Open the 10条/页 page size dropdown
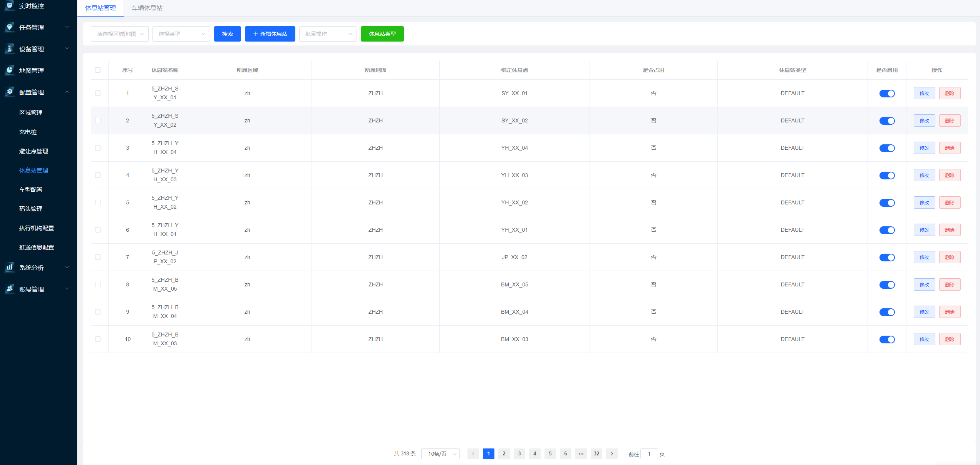The height and width of the screenshot is (465, 980). (x=441, y=454)
